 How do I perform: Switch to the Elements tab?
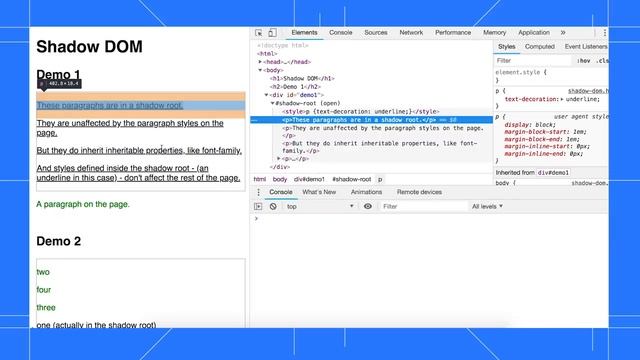pyautogui.click(x=304, y=33)
